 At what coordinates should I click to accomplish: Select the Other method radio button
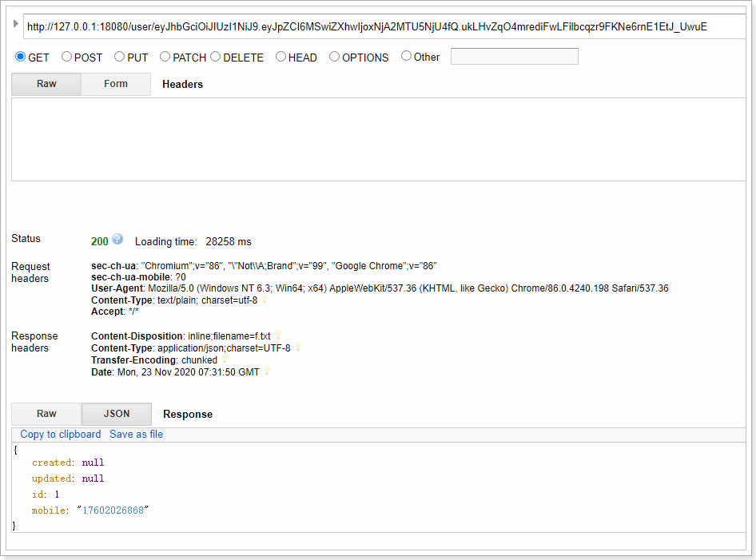click(x=407, y=57)
